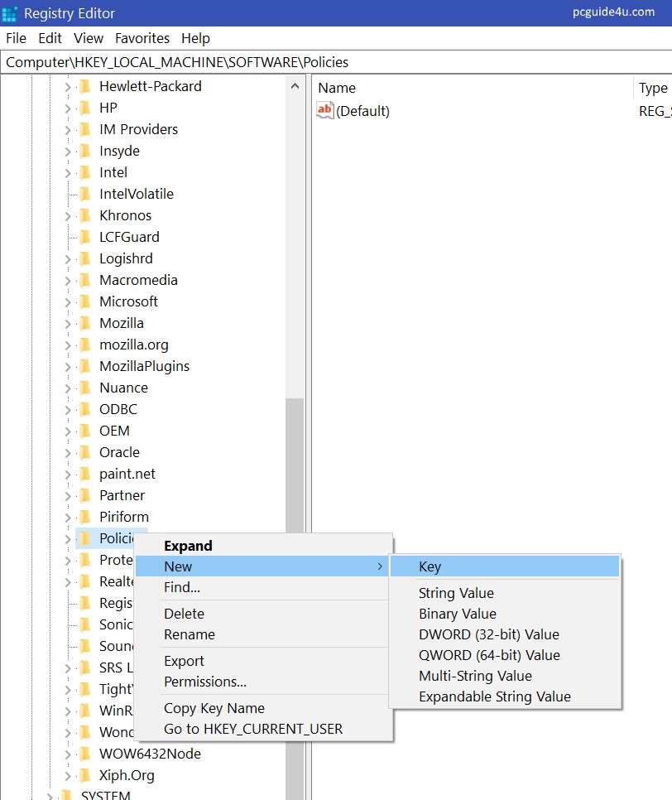
Task: Click Permissions... in context menu
Action: (204, 682)
